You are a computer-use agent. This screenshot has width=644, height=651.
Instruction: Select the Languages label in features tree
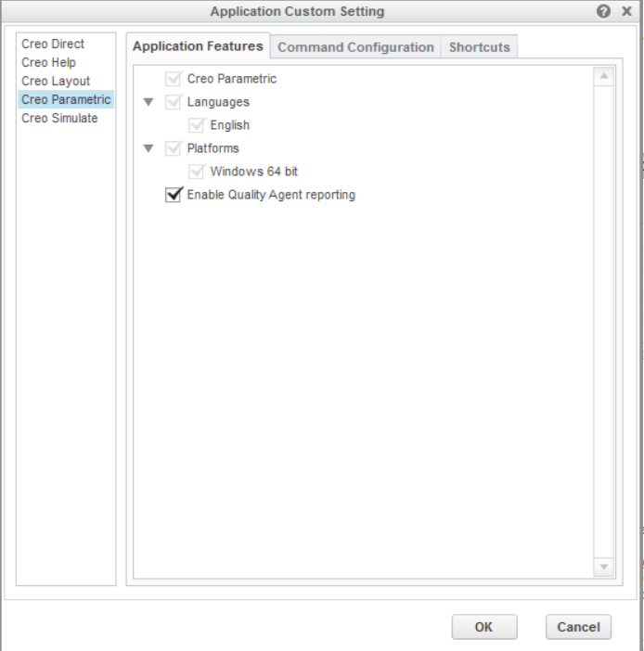coord(218,102)
